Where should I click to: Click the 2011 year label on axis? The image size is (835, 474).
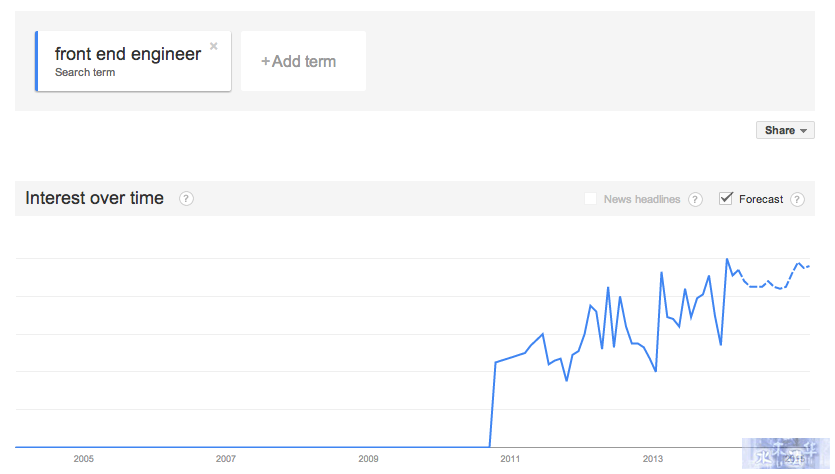point(510,459)
